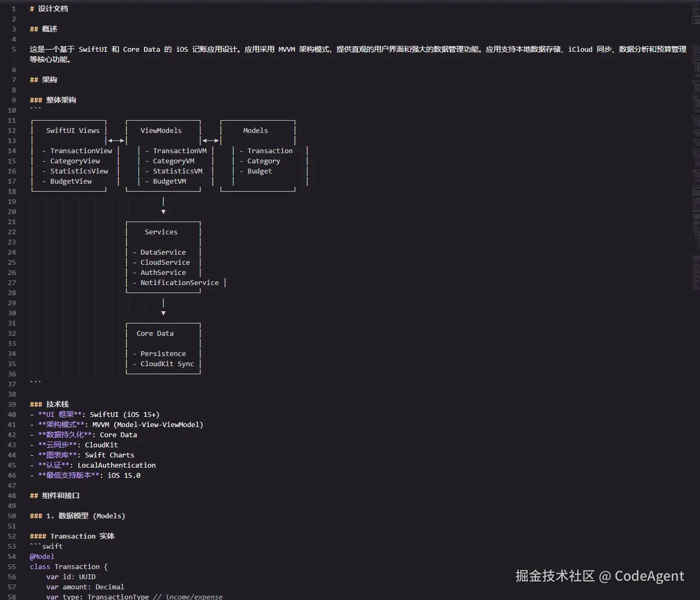Screen dimensions: 700x600
Task: Click 'Models' box title on line 12
Action: [256, 130]
